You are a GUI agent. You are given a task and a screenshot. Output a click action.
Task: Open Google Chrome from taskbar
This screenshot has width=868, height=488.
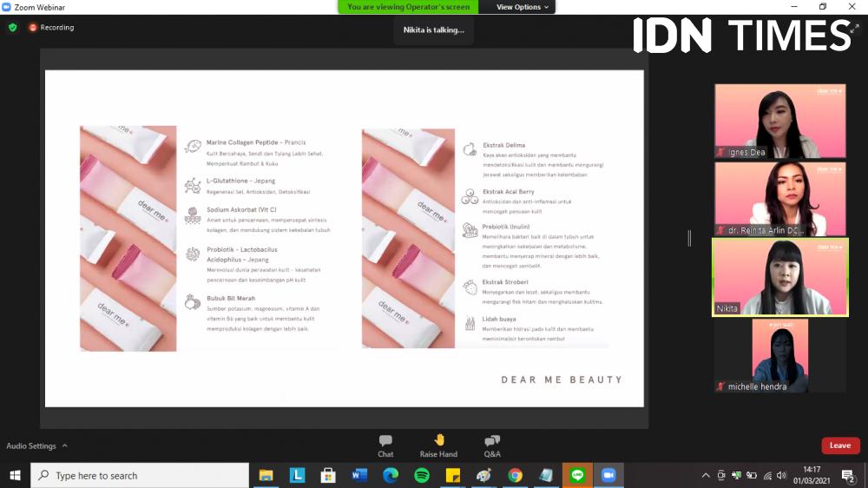pos(515,475)
